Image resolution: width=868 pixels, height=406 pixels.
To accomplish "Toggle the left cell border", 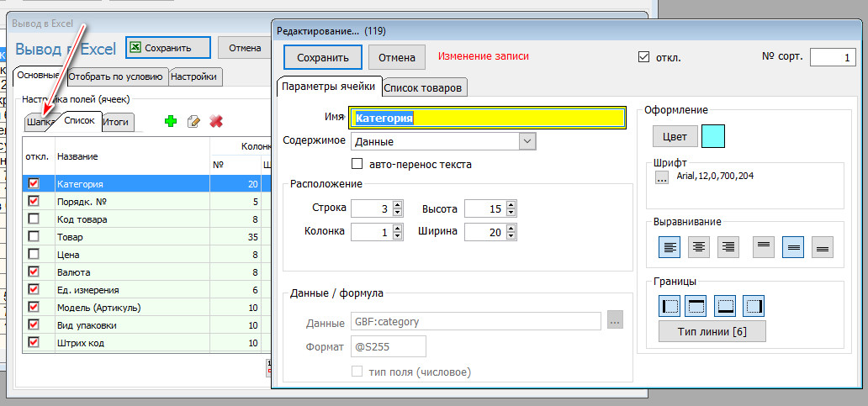I will [671, 304].
